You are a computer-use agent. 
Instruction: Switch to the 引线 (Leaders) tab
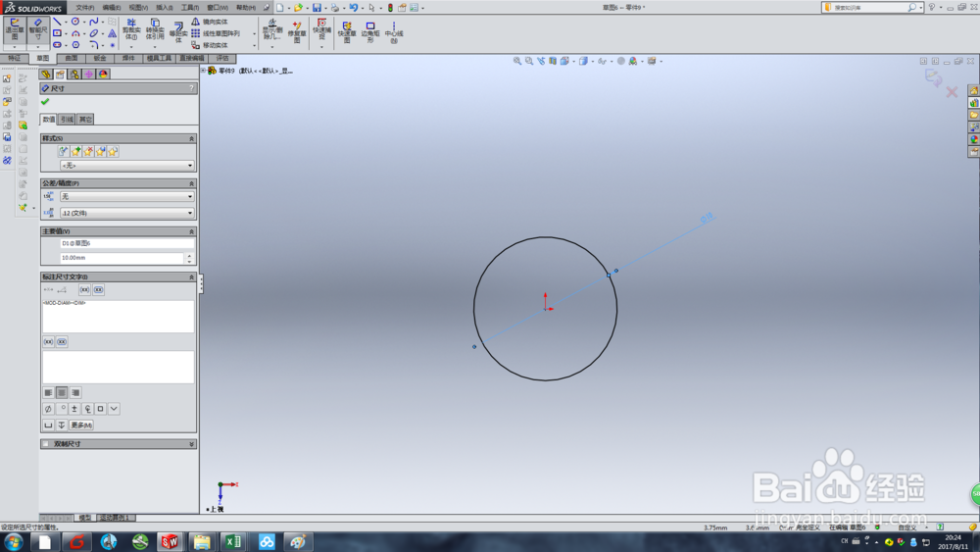67,119
